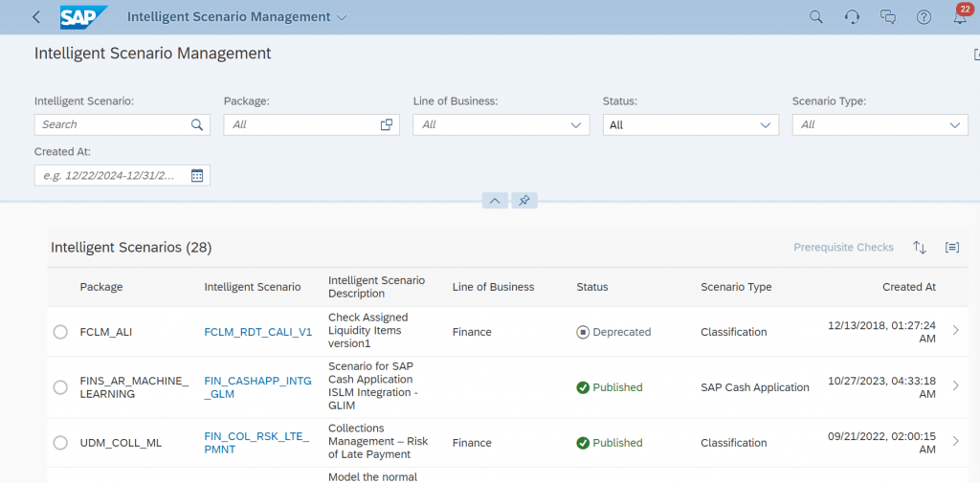Click the Intelligent Scenarios (28) table title
The height and width of the screenshot is (483, 980).
(131, 248)
